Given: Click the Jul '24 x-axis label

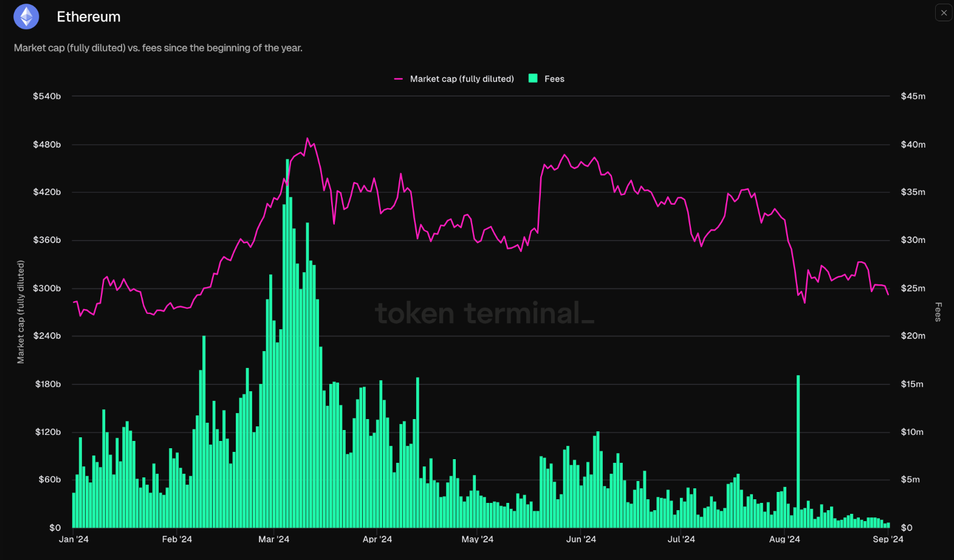Looking at the screenshot, I should 681,539.
